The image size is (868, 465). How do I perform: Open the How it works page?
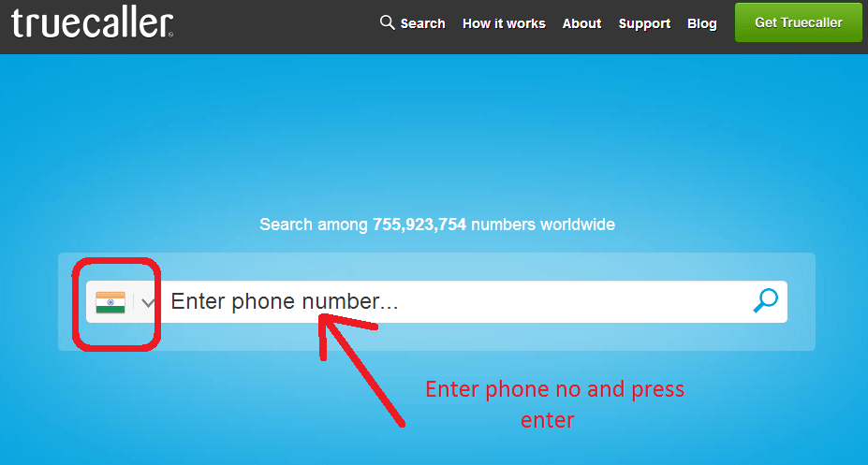[504, 23]
